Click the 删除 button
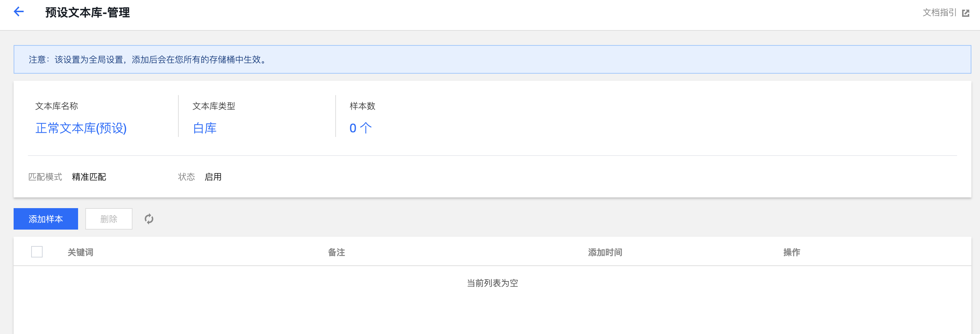The image size is (980, 334). coord(109,219)
